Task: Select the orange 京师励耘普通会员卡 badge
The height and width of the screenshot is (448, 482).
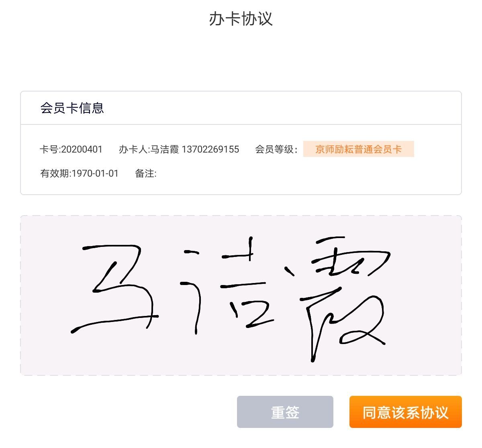Action: [358, 149]
